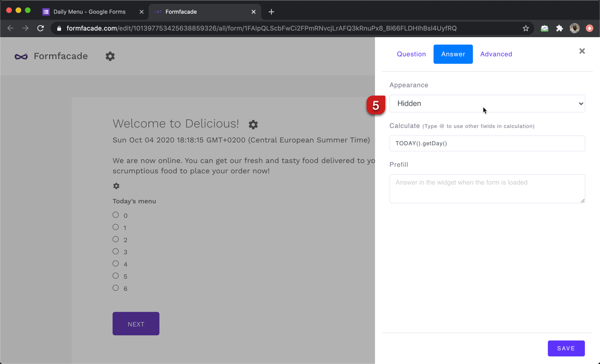Image resolution: width=600 pixels, height=364 pixels.
Task: Click the SAVE button
Action: coord(566,348)
